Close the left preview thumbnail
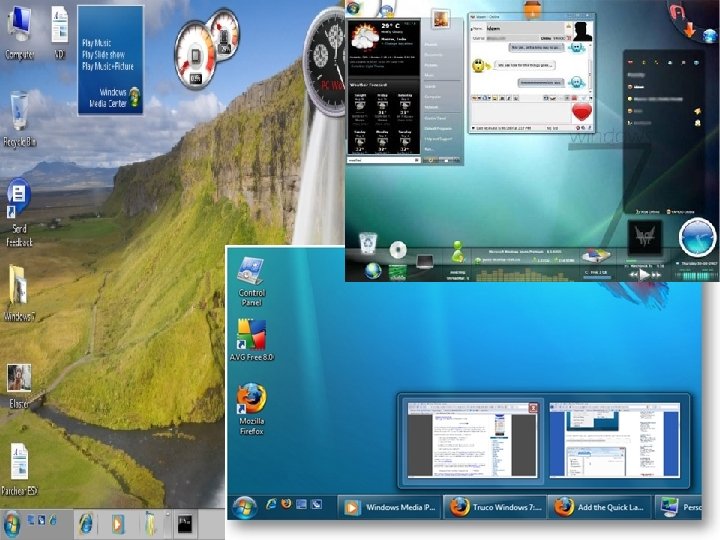The width and height of the screenshot is (720, 540). [533, 407]
